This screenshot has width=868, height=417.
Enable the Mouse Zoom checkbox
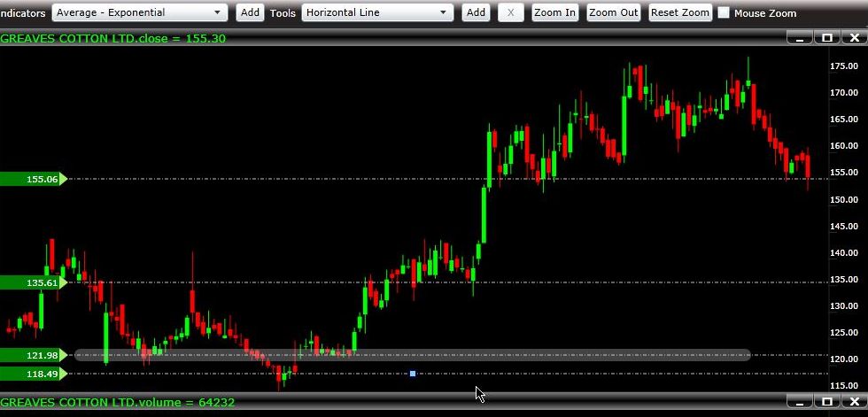724,13
